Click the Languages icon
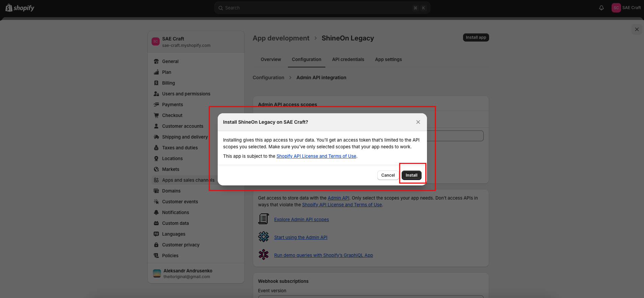The width and height of the screenshot is (644, 298). (156, 234)
